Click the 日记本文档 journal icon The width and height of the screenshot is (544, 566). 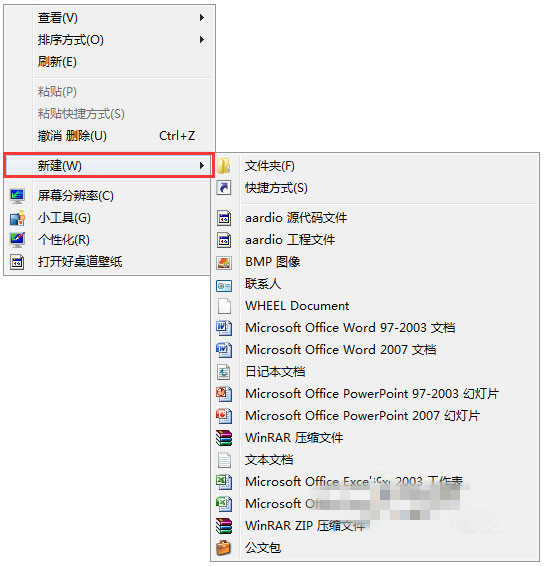click(x=224, y=372)
